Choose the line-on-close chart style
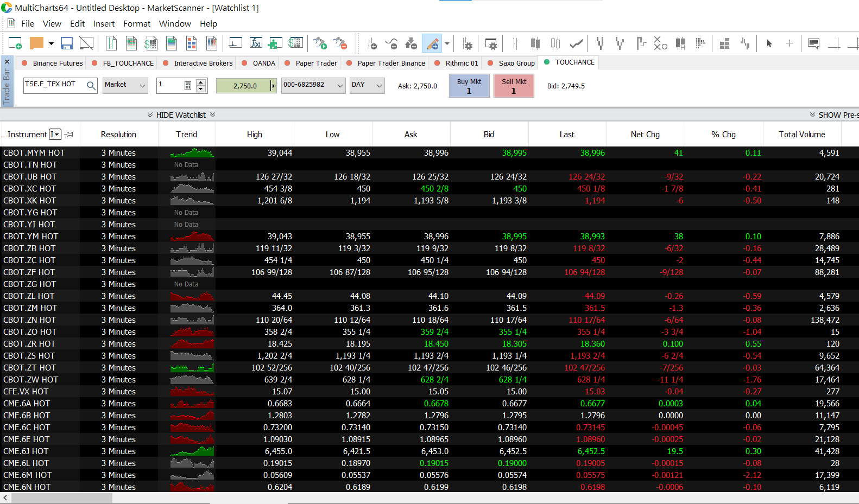The image size is (859, 504). pos(576,43)
